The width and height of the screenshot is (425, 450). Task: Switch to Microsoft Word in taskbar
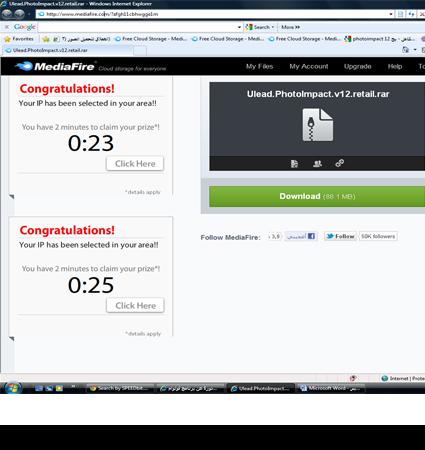point(329,388)
